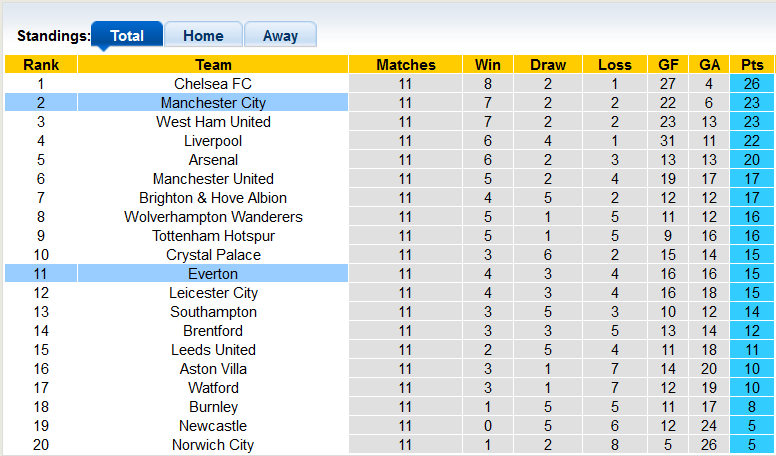Click the highlighted Everton row

click(x=213, y=274)
